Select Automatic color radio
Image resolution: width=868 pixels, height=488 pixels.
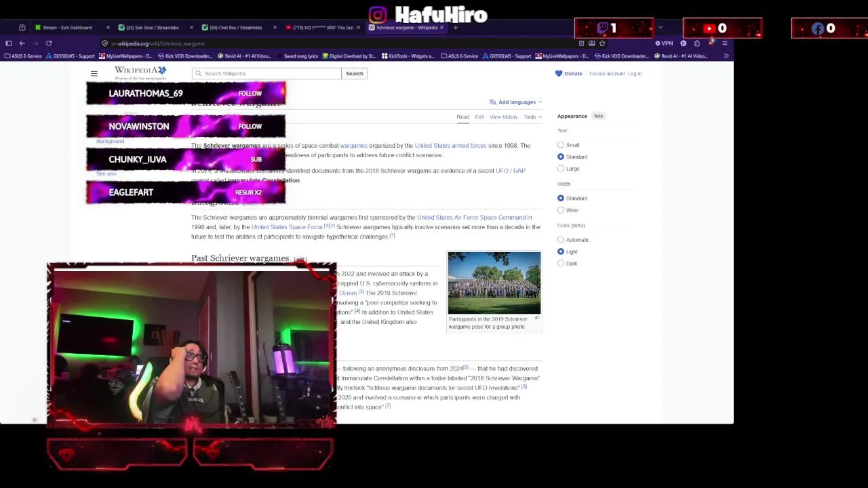coord(561,240)
